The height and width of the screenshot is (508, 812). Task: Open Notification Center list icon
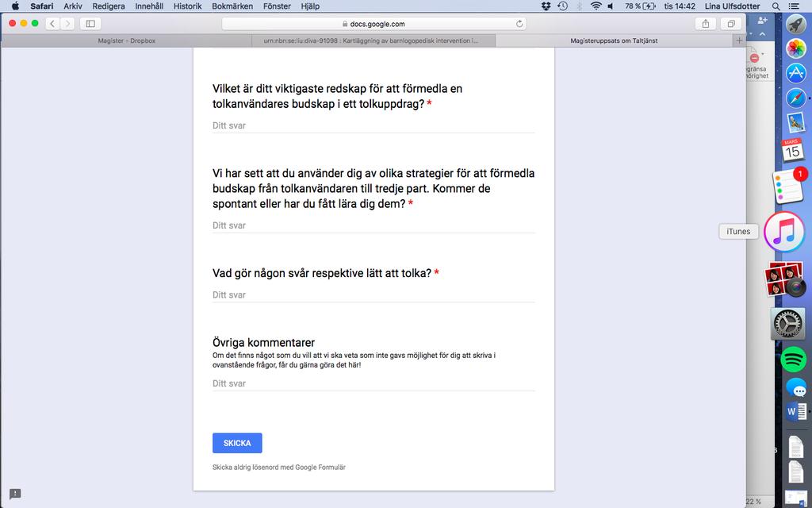(x=793, y=6)
